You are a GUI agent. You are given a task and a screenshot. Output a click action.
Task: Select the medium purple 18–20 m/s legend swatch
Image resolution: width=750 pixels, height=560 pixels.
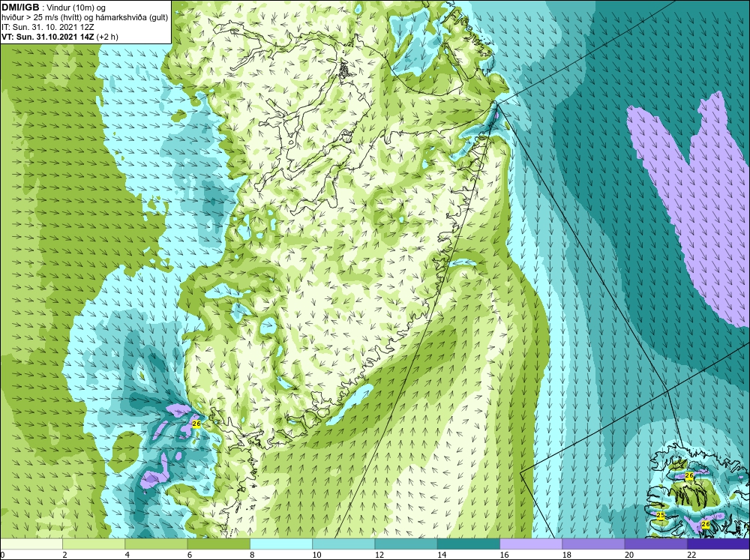(593, 544)
